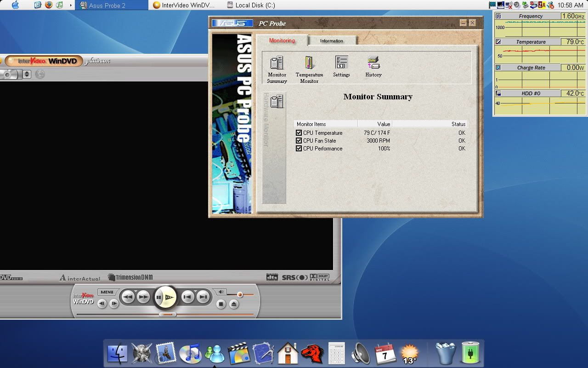Open the Trash in the dock
The image size is (588, 368).
coord(446,354)
